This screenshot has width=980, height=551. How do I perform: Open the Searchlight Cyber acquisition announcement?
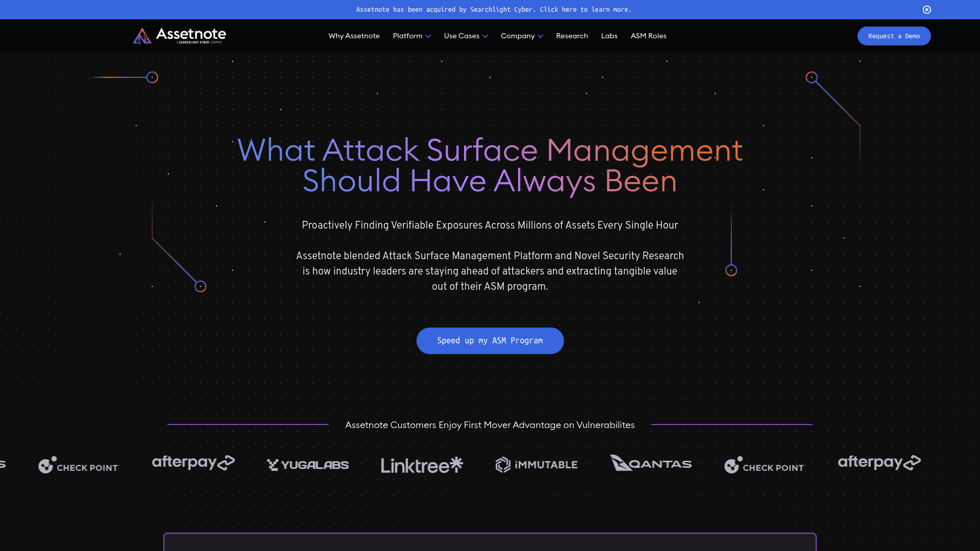494,10
